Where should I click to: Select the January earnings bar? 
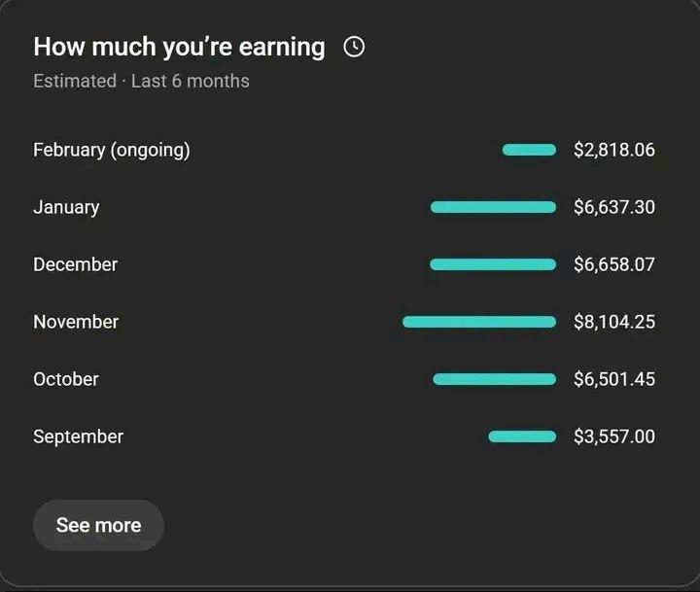pyautogui.click(x=493, y=207)
